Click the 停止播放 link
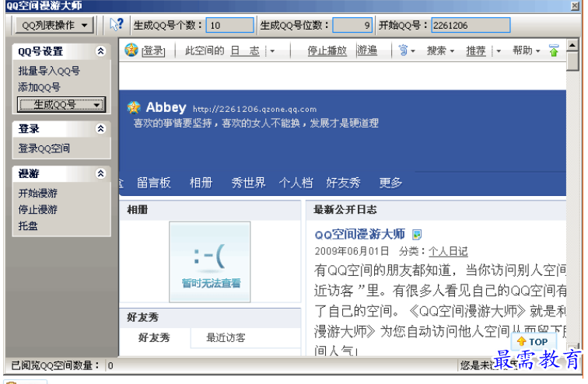Screen dimensions: 588x384 tap(327, 51)
